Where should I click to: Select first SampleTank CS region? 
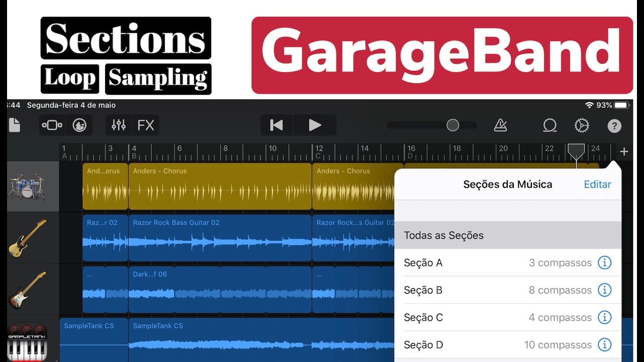[94, 340]
